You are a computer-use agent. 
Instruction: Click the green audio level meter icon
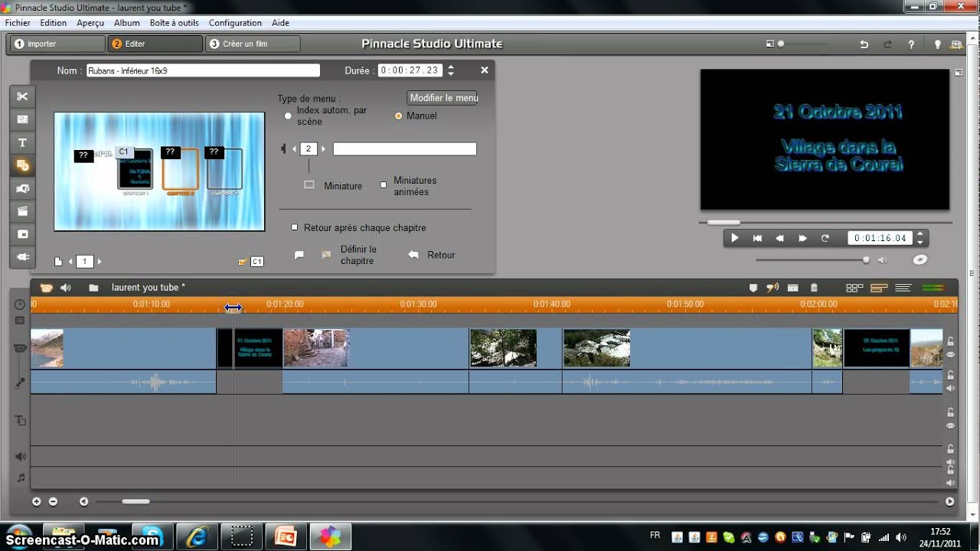click(933, 288)
